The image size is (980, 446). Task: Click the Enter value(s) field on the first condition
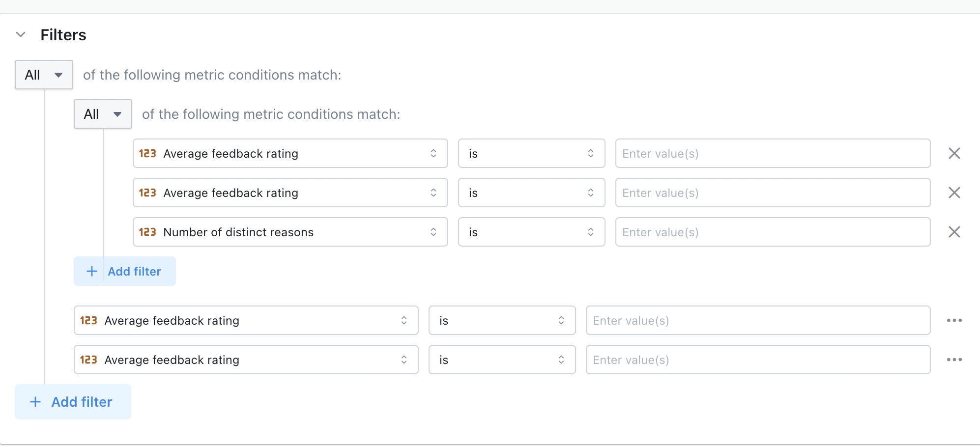773,153
